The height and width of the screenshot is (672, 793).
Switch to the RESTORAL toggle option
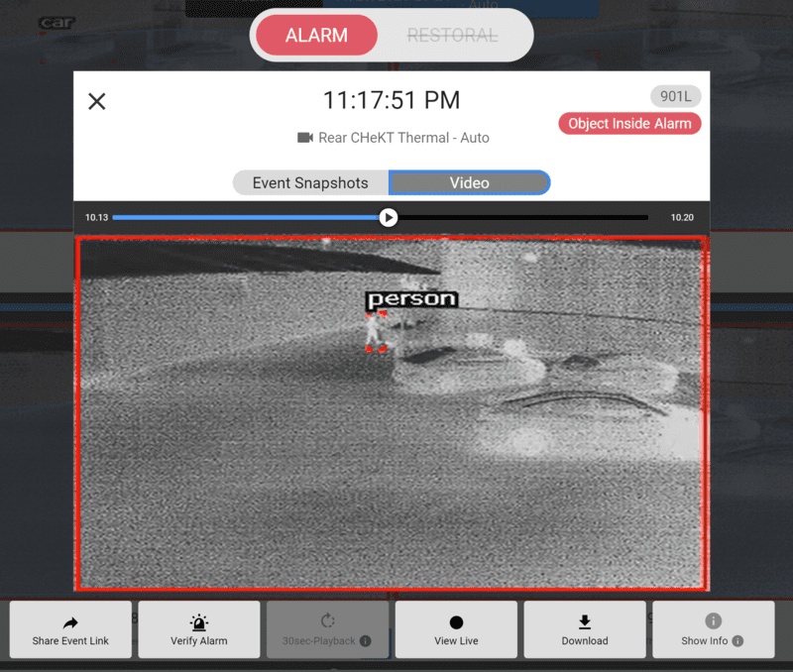click(x=452, y=36)
